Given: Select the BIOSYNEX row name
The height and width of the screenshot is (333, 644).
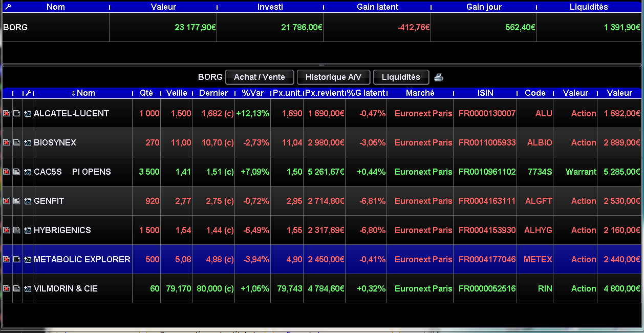Looking at the screenshot, I should click(55, 142).
